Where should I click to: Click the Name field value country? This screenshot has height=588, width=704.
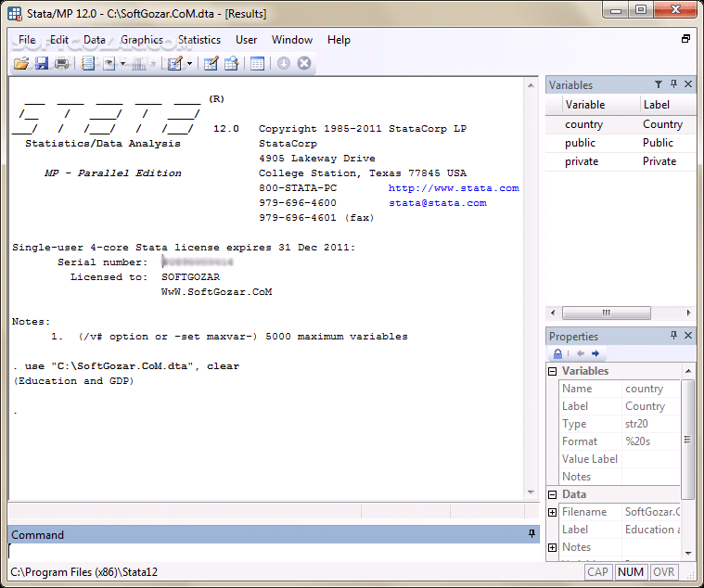point(651,389)
